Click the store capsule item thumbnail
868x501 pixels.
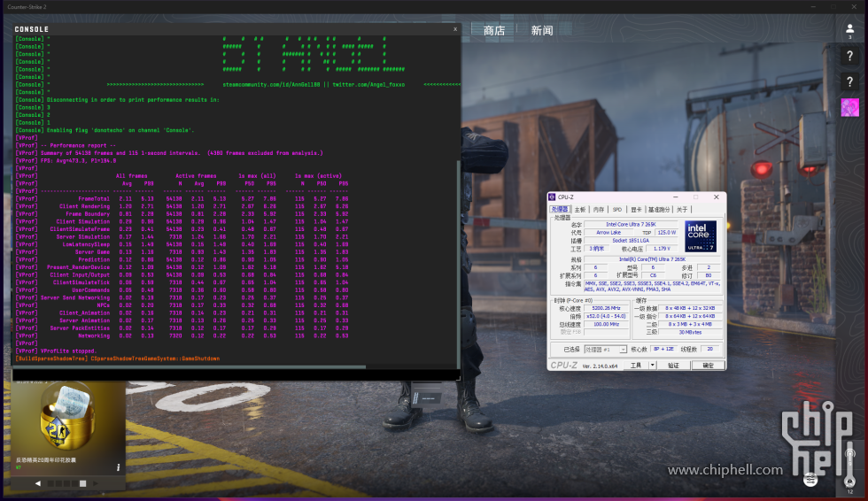[x=67, y=418]
